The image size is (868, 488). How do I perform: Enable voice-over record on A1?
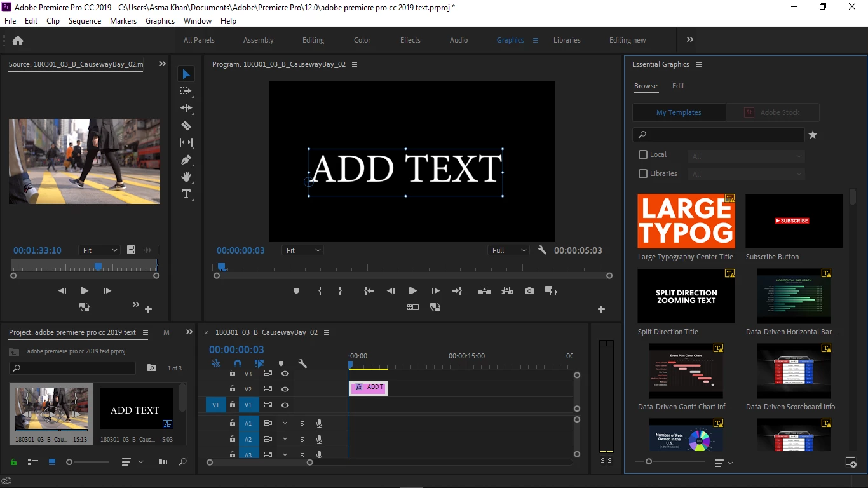320,423
